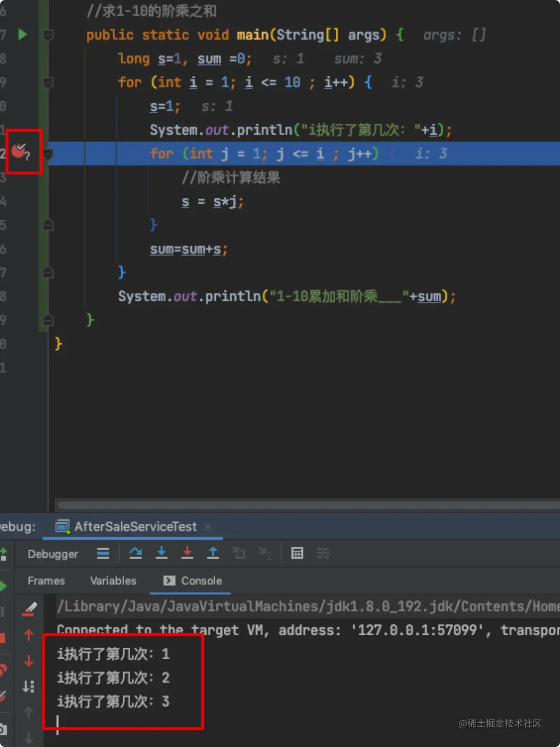The width and height of the screenshot is (560, 747).
Task: Click 'Connected to the target VM' console line
Action: (x=308, y=630)
